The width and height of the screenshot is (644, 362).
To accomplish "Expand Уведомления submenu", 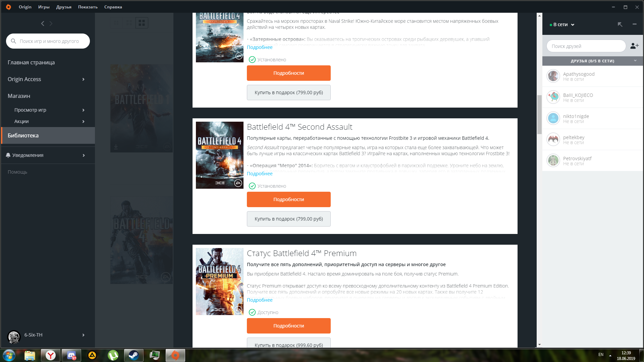I will pos(84,155).
